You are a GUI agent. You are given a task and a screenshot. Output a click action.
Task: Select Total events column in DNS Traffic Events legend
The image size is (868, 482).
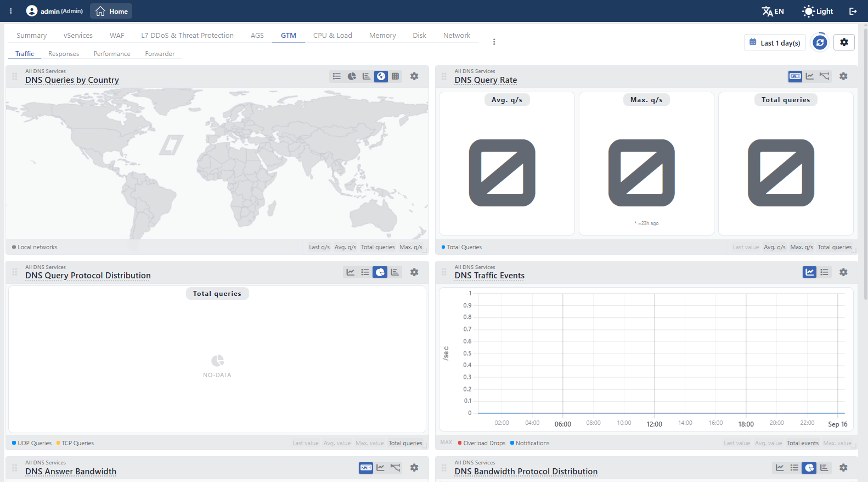click(x=803, y=443)
